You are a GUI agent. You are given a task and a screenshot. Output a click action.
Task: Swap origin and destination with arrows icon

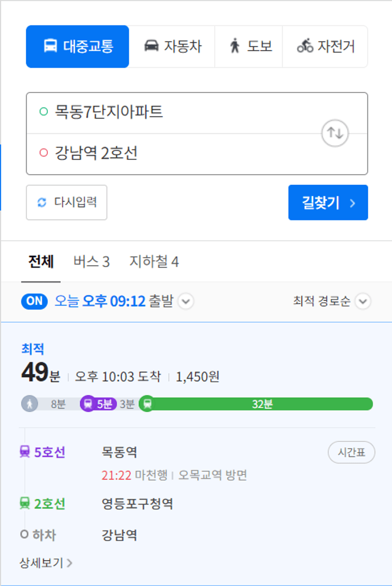tap(335, 133)
